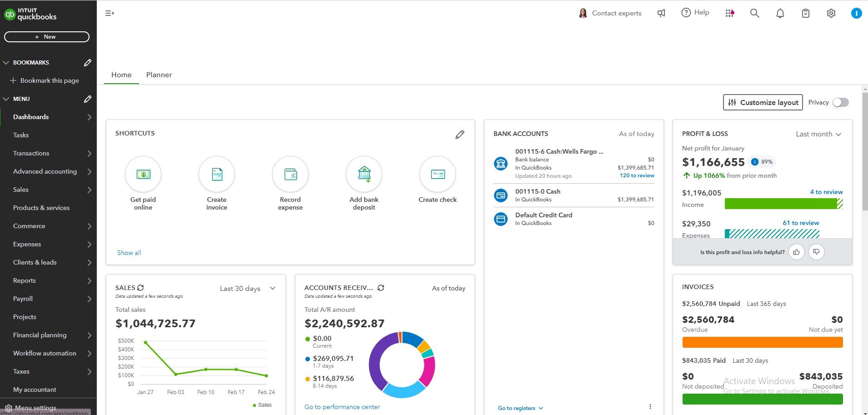This screenshot has height=415, width=868.
Task: Open the notifications bell
Action: tap(780, 14)
